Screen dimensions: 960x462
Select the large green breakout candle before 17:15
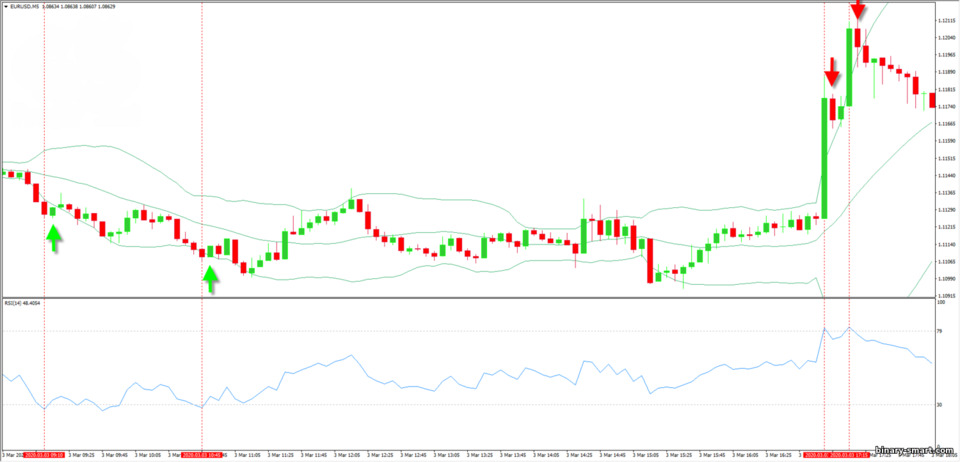point(824,158)
